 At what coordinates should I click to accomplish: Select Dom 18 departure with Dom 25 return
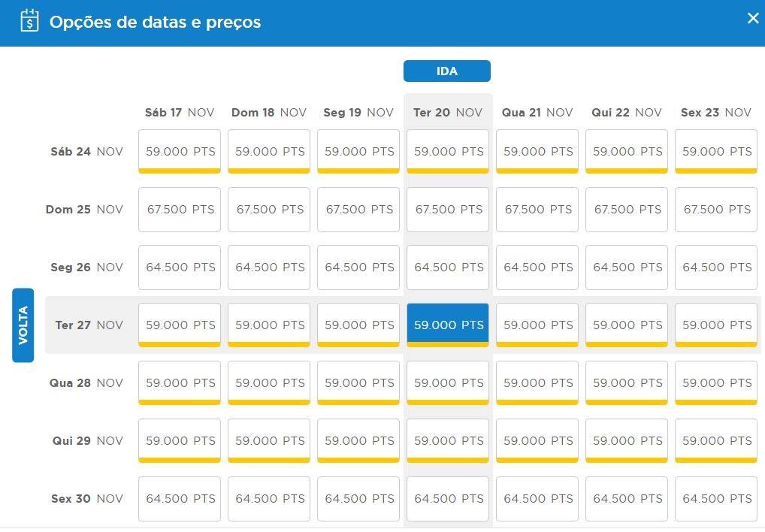(269, 209)
